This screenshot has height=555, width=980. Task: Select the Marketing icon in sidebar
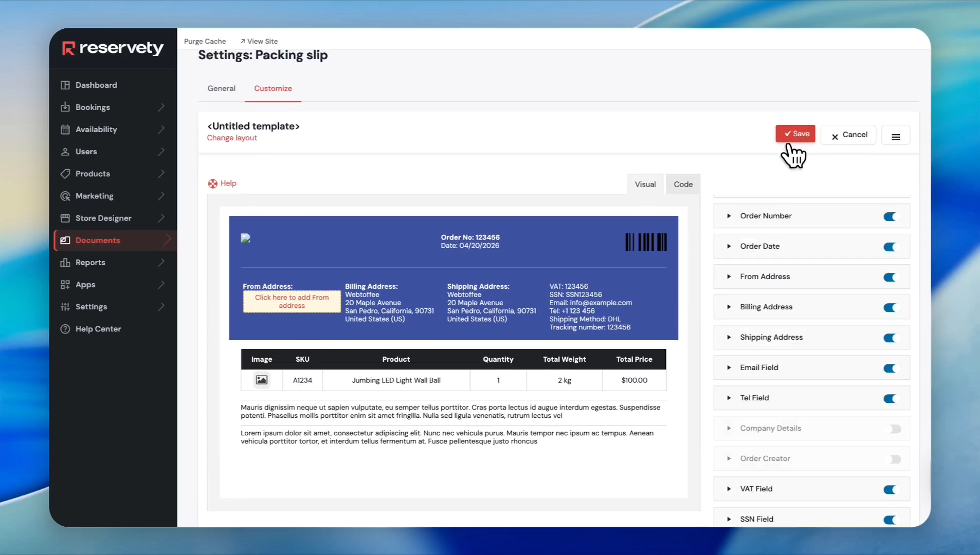(65, 196)
